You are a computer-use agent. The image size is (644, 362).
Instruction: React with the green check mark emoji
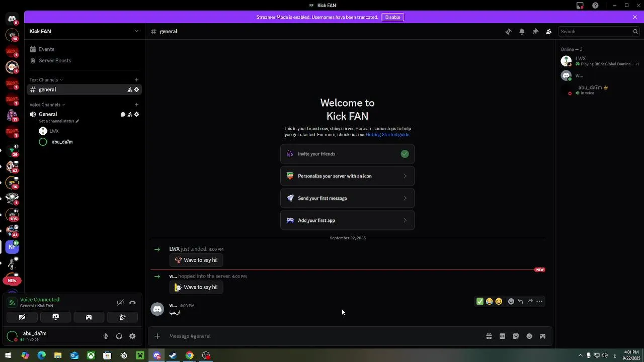[x=480, y=302]
